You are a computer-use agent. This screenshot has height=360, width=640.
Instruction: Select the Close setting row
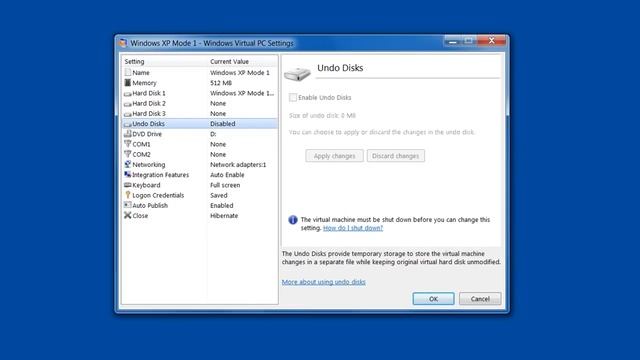click(200, 216)
